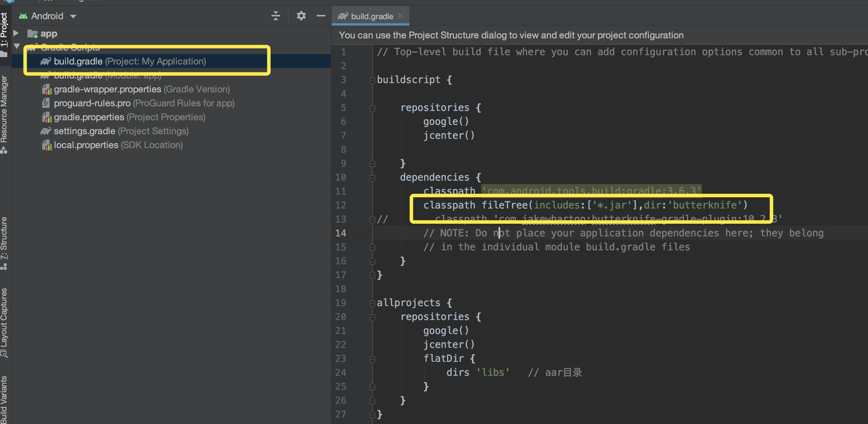The height and width of the screenshot is (424, 868).
Task: Open Project panel settings gear
Action: tap(301, 15)
